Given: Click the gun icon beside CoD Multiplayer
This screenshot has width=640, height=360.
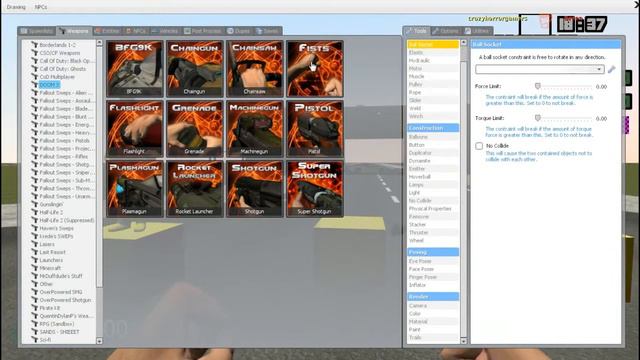Looking at the screenshot, I should (x=35, y=77).
